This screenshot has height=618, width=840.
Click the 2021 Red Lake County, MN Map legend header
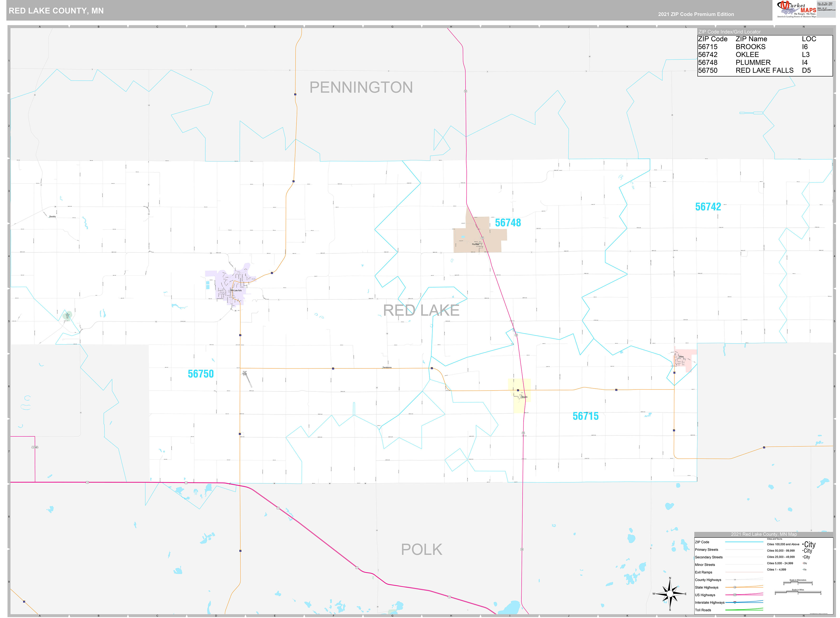point(764,535)
